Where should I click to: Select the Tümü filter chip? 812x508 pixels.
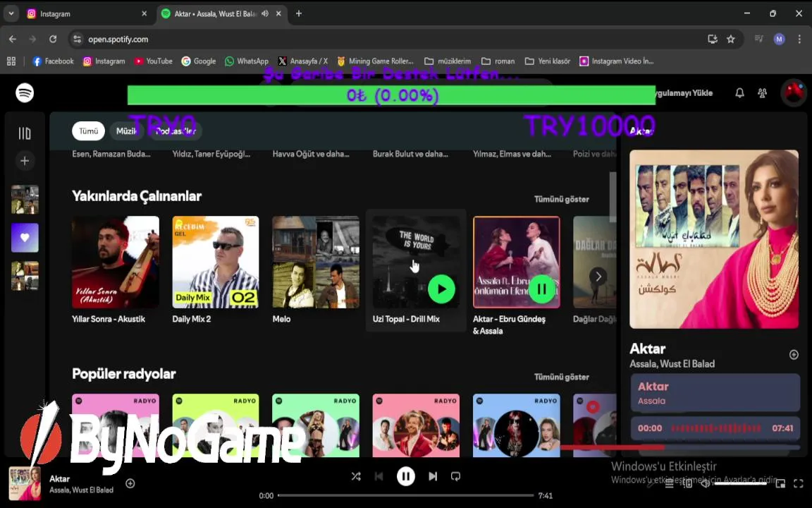(x=88, y=131)
